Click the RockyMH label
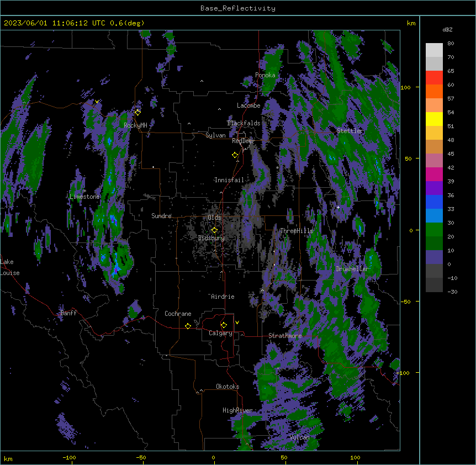The width and height of the screenshot is (476, 465). point(135,125)
